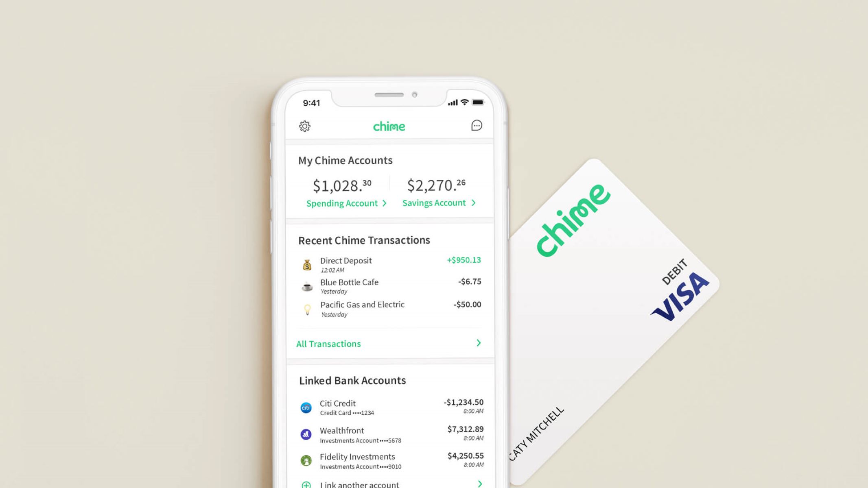Toggle Pacific Gas Electric transaction visibility
Image resolution: width=868 pixels, height=488 pixels.
coord(390,309)
